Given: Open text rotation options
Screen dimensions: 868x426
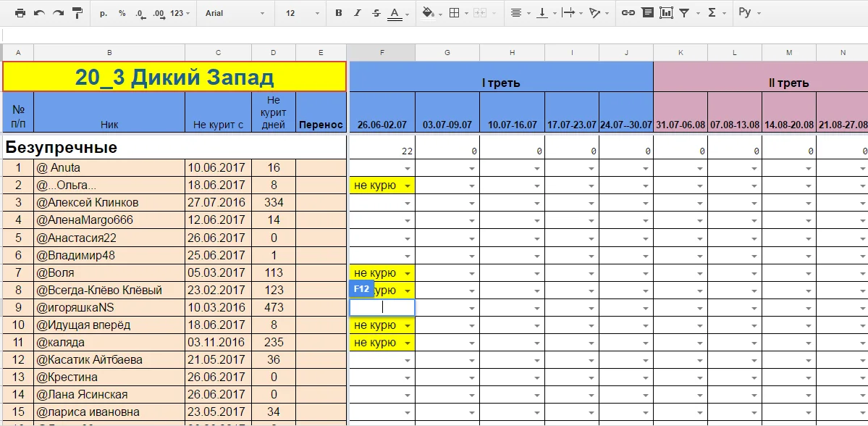Looking at the screenshot, I should 598,13.
